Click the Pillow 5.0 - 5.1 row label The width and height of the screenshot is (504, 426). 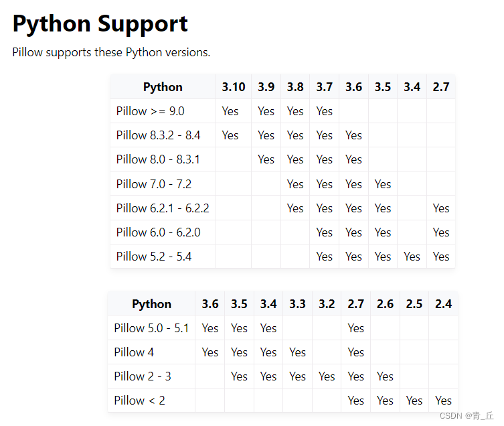coord(151,328)
